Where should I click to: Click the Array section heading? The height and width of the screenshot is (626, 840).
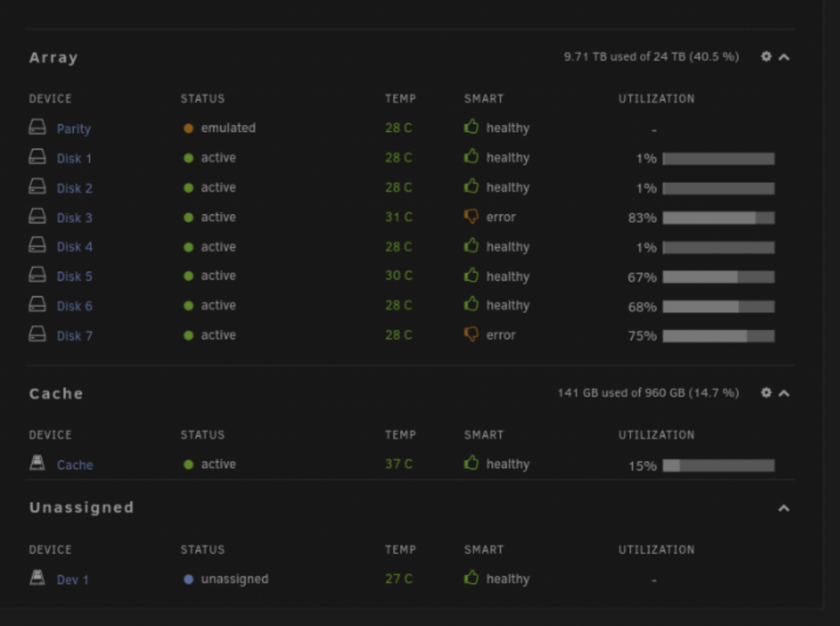54,57
